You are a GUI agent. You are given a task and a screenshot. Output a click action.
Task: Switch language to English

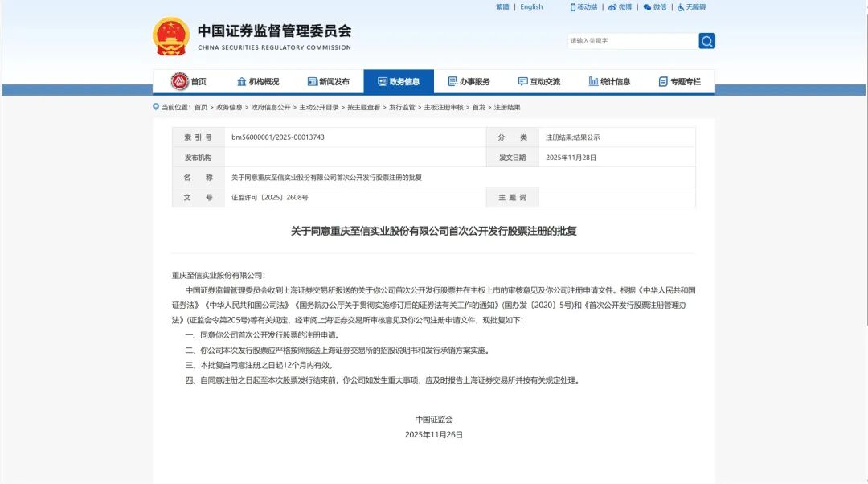tap(531, 7)
